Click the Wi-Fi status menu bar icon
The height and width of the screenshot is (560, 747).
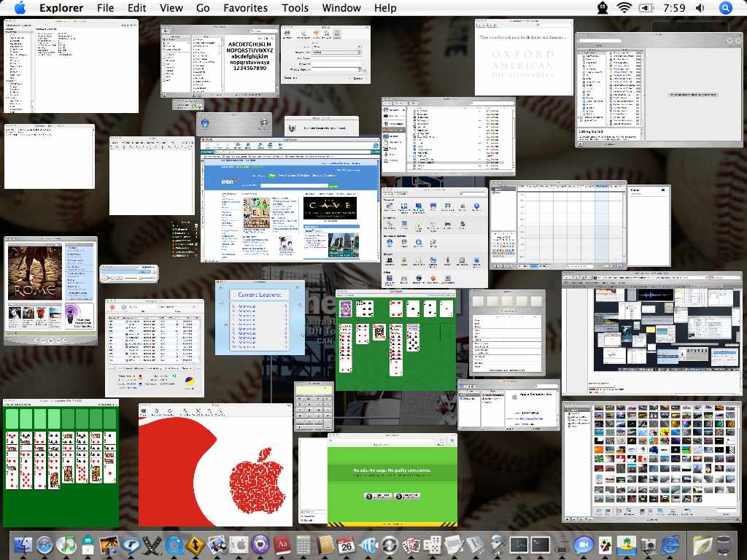(x=624, y=7)
